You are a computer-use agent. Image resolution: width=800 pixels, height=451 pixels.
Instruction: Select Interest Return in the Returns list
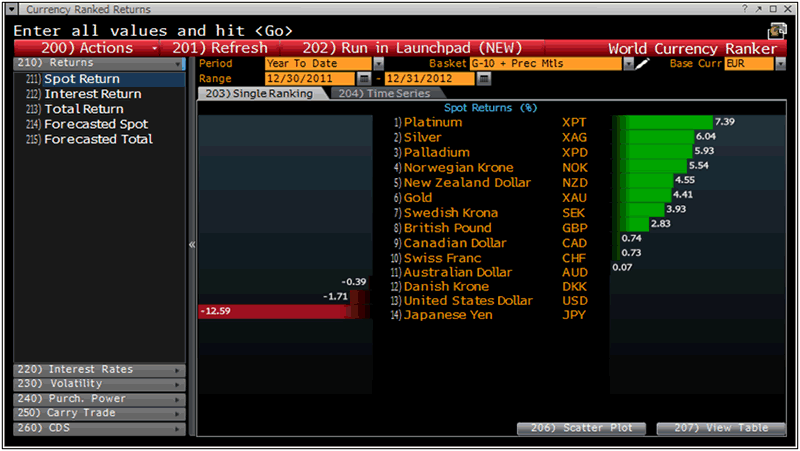click(92, 94)
